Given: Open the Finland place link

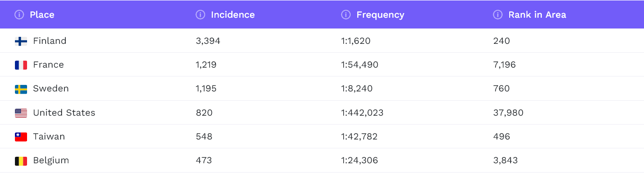Looking at the screenshot, I should (49, 41).
